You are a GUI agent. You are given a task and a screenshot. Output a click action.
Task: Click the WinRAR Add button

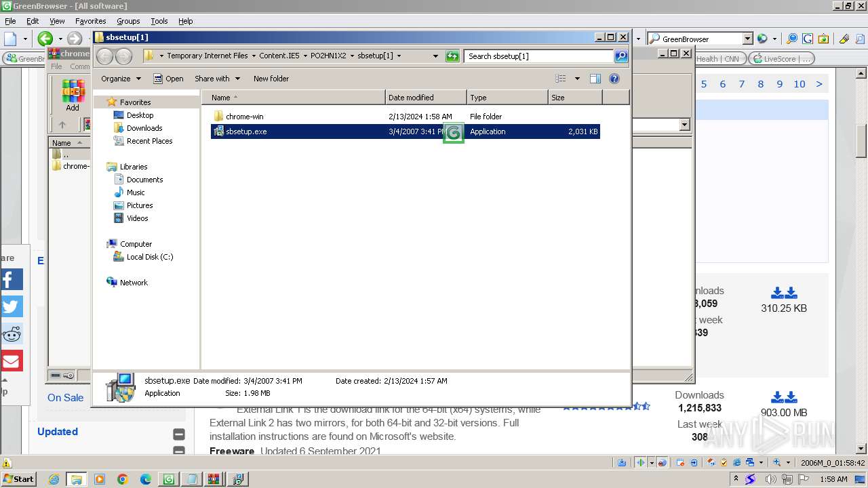[73, 96]
